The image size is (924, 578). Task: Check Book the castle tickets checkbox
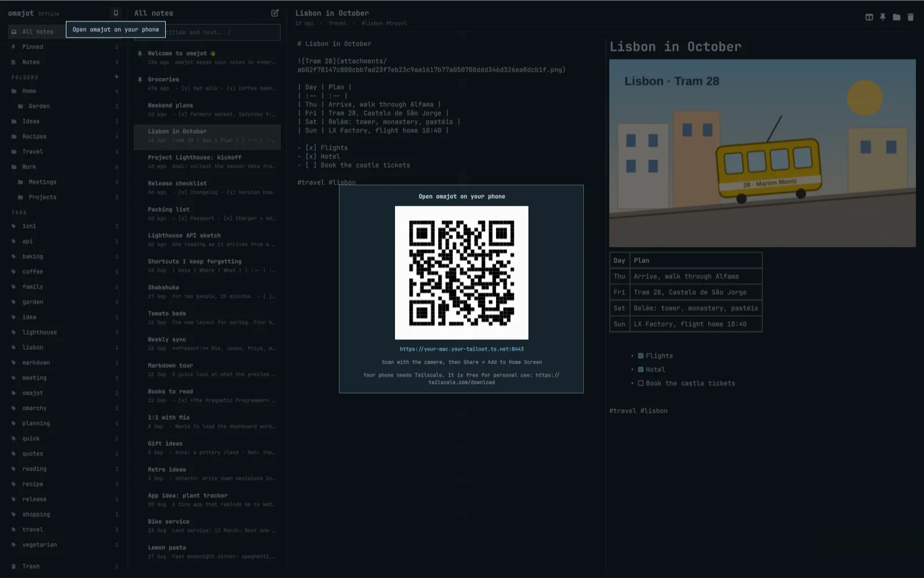click(640, 383)
